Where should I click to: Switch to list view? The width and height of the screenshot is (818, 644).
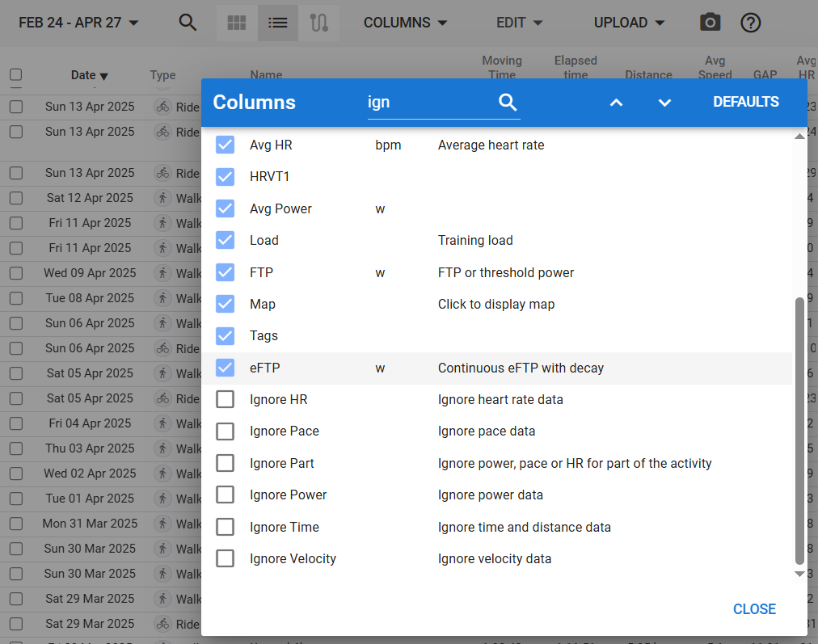click(x=277, y=23)
